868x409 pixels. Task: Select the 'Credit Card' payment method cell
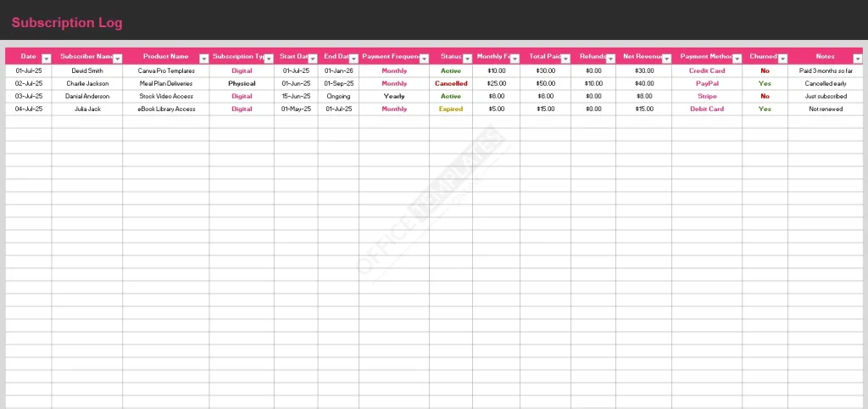tap(707, 71)
